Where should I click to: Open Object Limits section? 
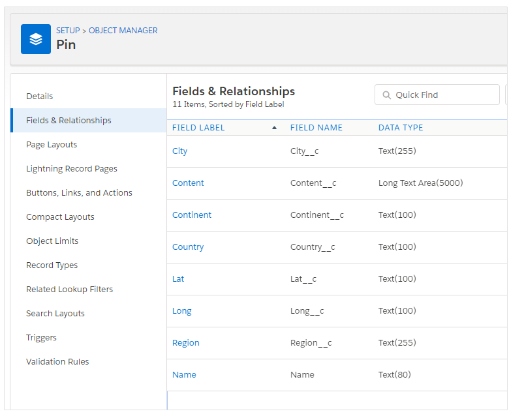tap(52, 241)
